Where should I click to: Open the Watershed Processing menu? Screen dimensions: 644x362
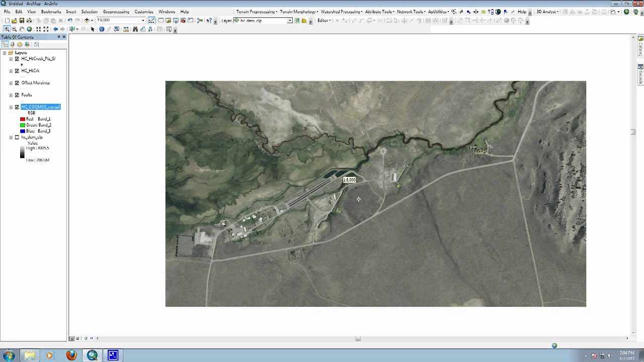pos(342,12)
